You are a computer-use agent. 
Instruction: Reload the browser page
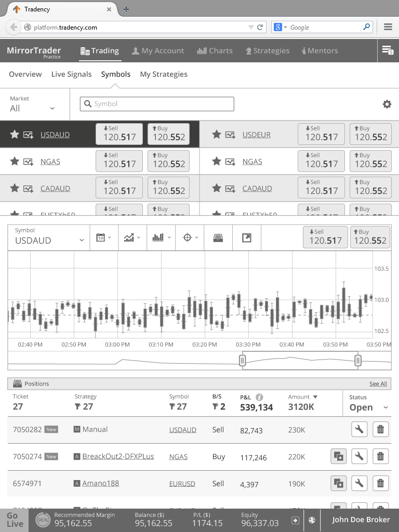(x=260, y=27)
